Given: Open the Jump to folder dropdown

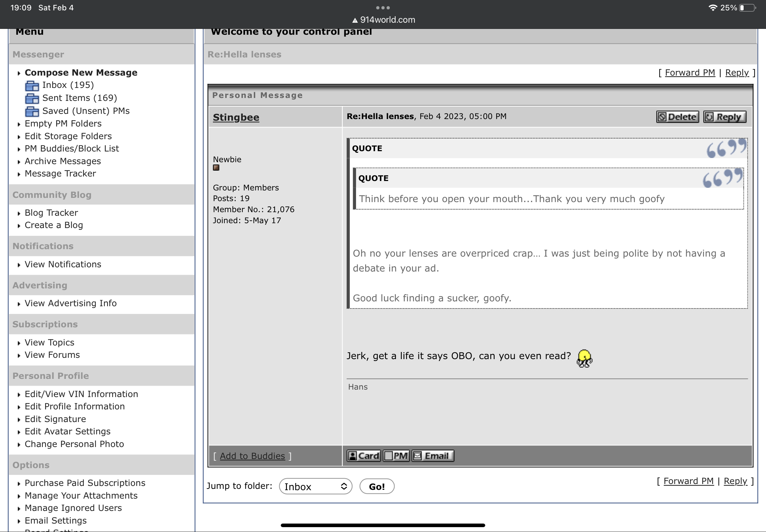Looking at the screenshot, I should pos(315,486).
